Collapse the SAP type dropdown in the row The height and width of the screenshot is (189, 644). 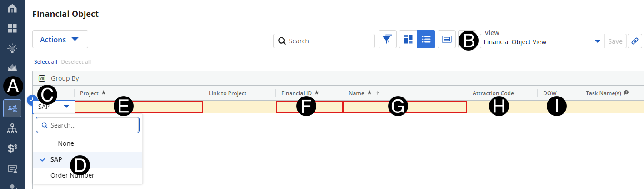[66, 107]
